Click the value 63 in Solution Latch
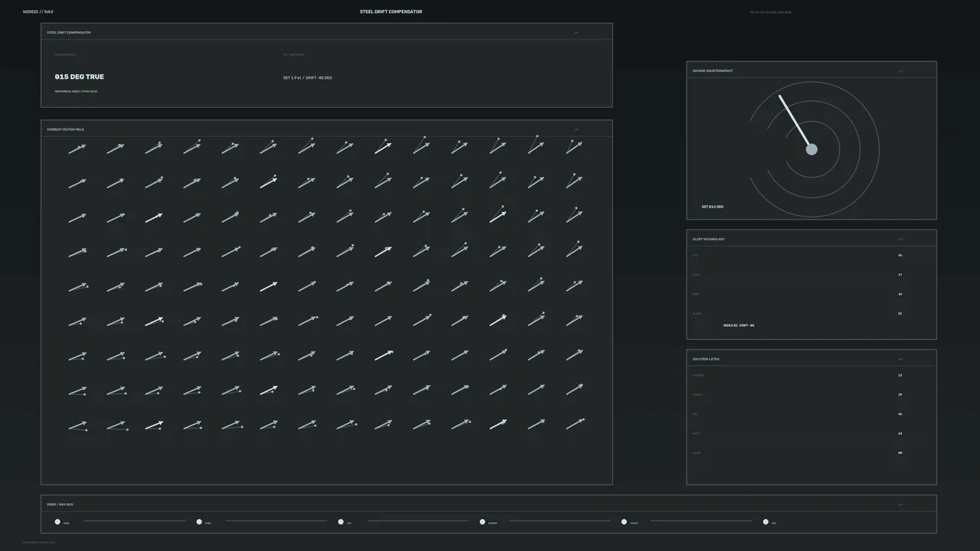This screenshot has height=551, width=980. (900, 433)
